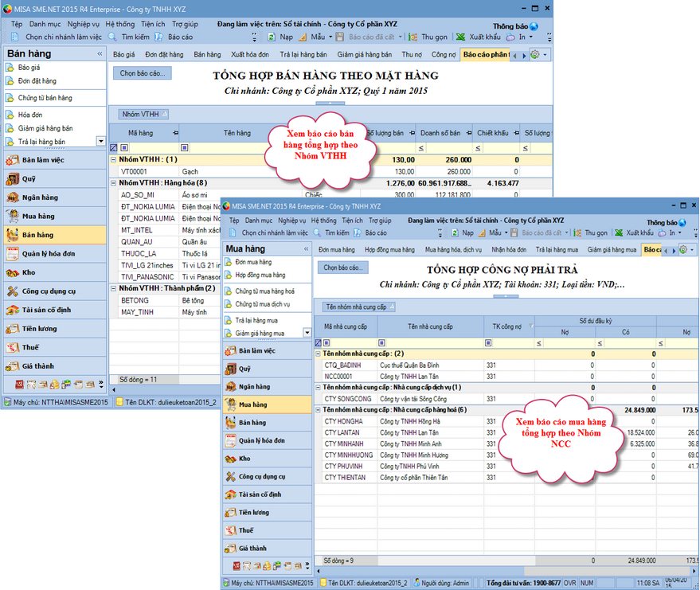Toggle filter box under Mã nhà cung cấp column

click(x=327, y=342)
